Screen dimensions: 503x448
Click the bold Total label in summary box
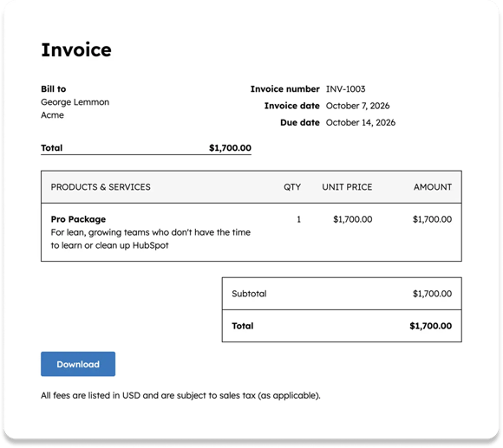243,326
